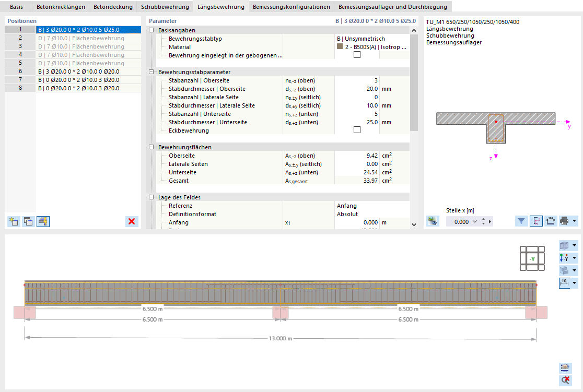Screen dimensions: 583x392
Task: Click the -Y axis view direction icon
Action: (564, 258)
